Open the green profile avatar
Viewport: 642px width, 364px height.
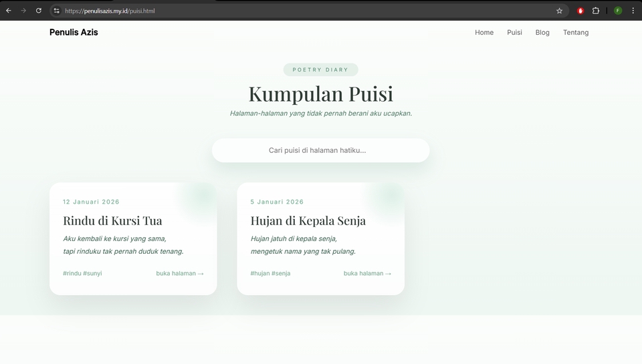pos(618,11)
